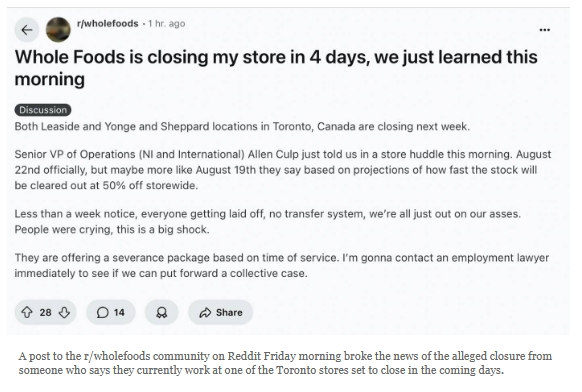The height and width of the screenshot is (392, 582).
Task: Open the three-dot post options menu
Action: tap(545, 30)
